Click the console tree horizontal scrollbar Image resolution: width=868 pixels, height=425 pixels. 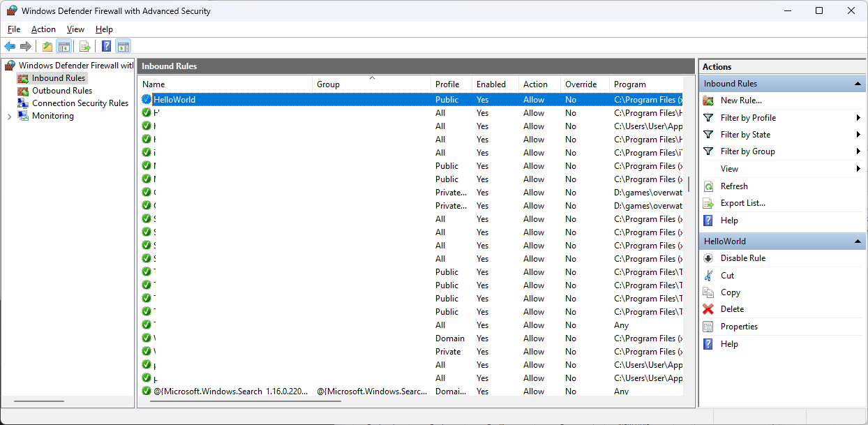coord(38,401)
